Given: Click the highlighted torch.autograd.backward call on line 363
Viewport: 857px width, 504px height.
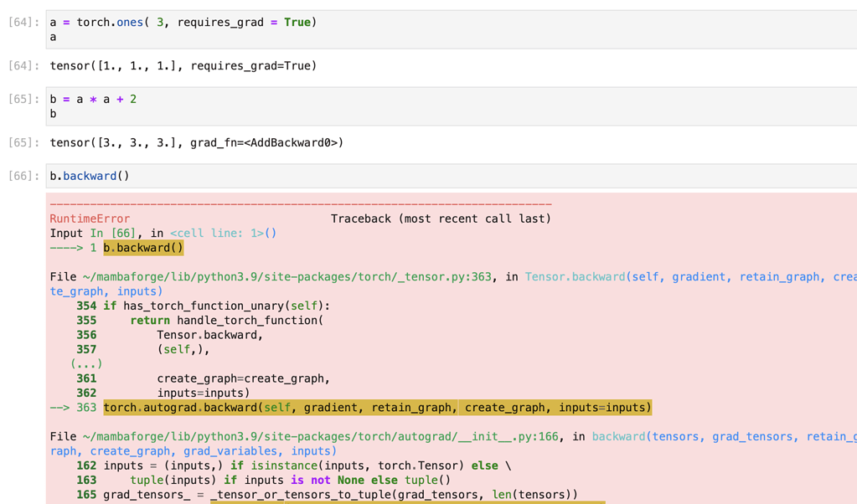Looking at the screenshot, I should coord(377,408).
